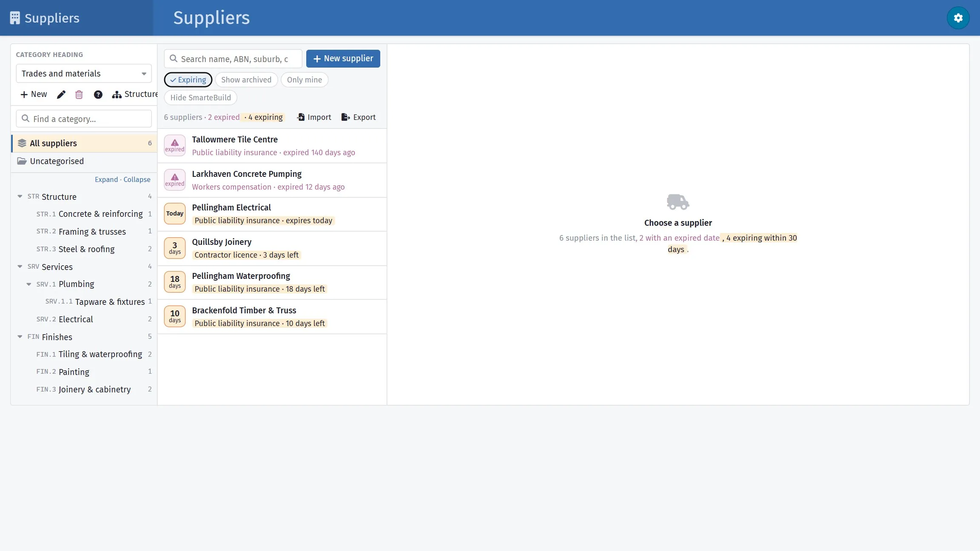
Task: Select the Uncategorised folder
Action: pos(84,161)
